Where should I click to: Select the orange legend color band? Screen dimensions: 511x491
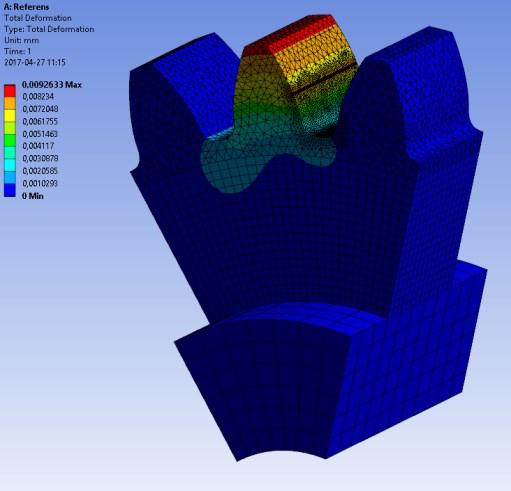[10, 103]
